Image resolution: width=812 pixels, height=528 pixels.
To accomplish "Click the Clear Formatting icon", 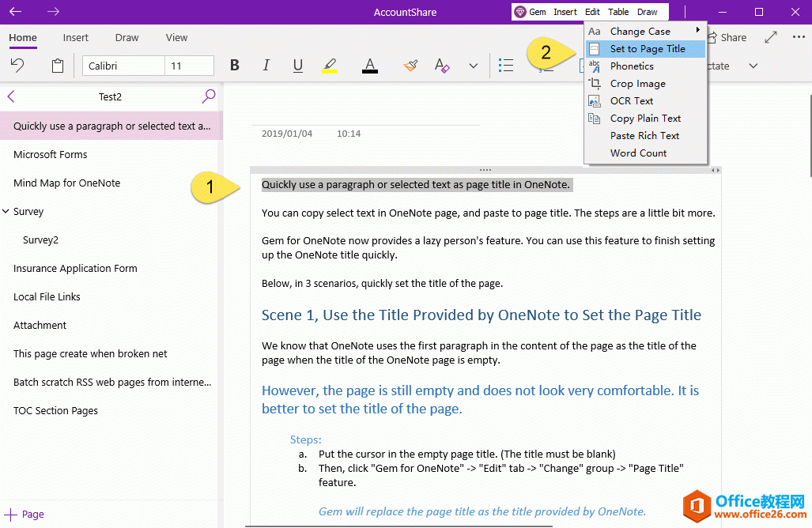I will 442,66.
